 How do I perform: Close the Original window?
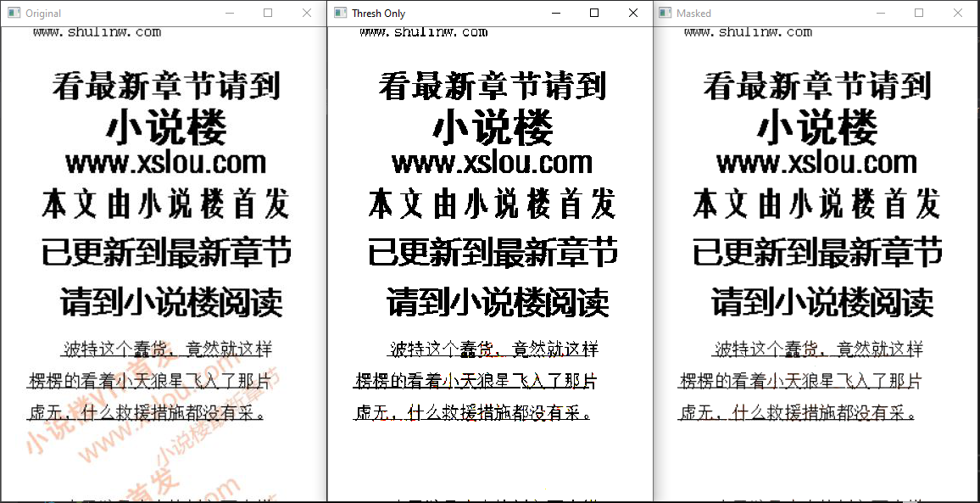[306, 13]
